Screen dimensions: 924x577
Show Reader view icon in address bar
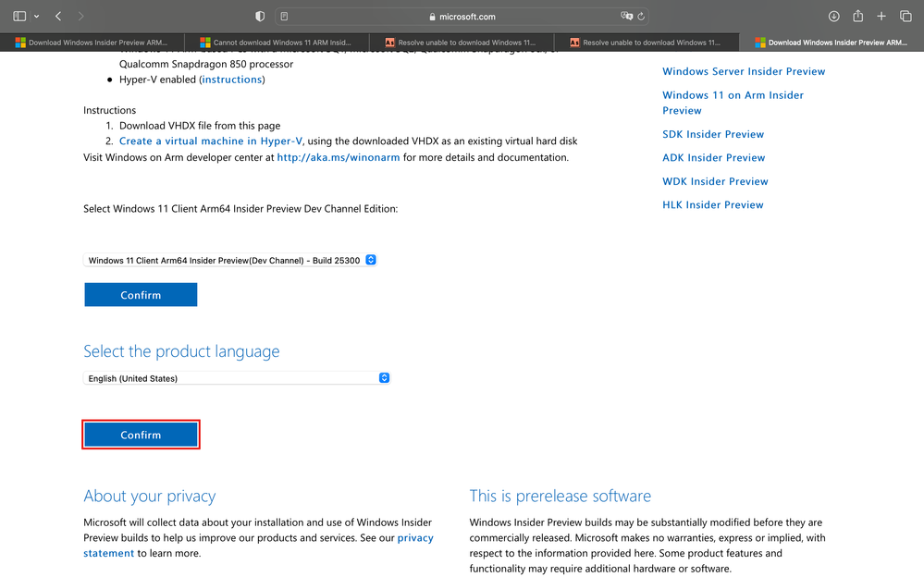(284, 17)
